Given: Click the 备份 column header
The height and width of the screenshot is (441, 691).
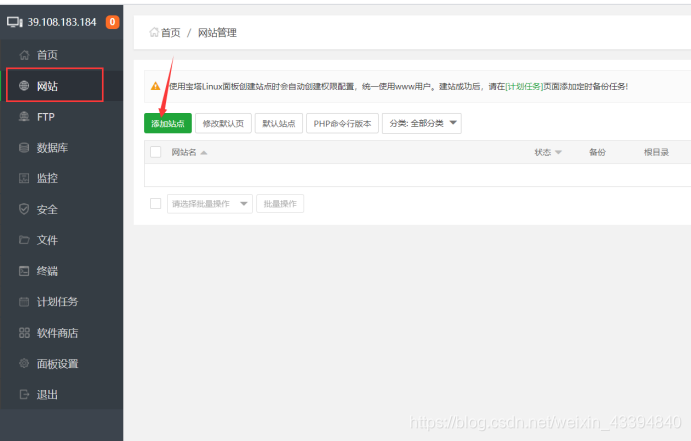Looking at the screenshot, I should point(598,152).
